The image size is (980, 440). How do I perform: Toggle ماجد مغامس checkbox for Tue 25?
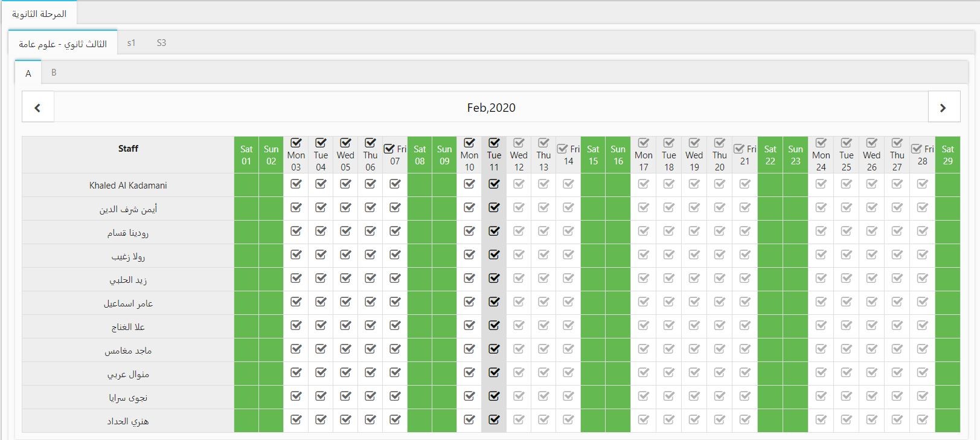pyautogui.click(x=847, y=349)
